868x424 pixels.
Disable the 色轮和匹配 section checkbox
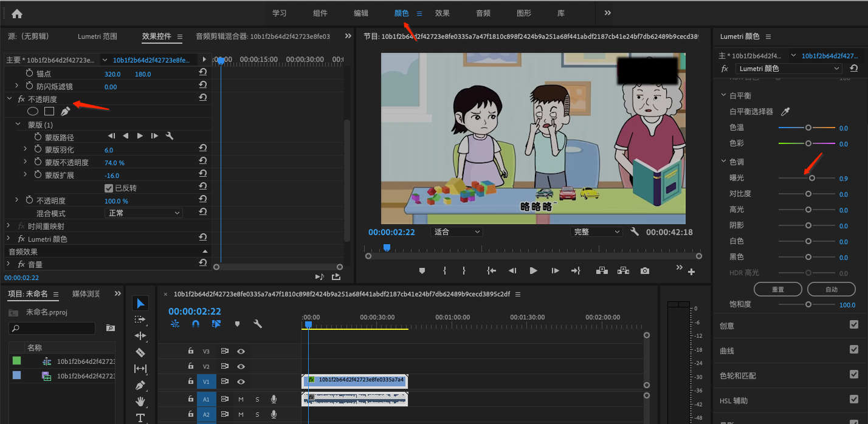pos(854,375)
